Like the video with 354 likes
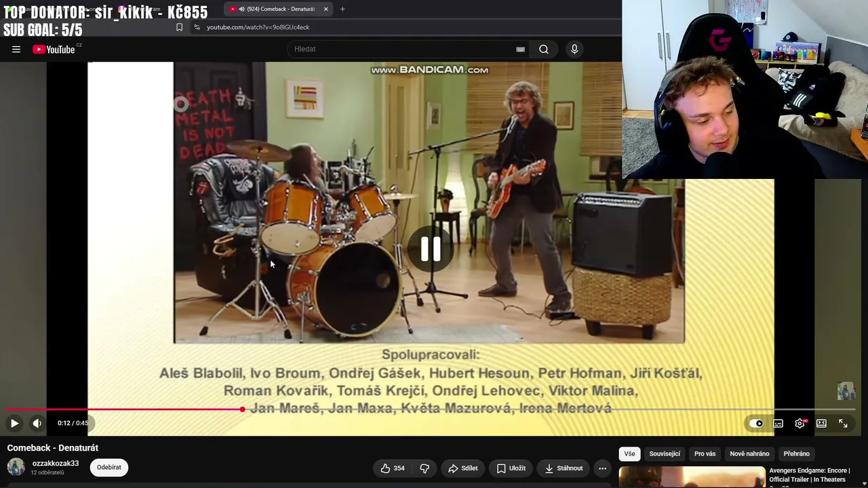Image resolution: width=868 pixels, height=488 pixels. [x=392, y=468]
